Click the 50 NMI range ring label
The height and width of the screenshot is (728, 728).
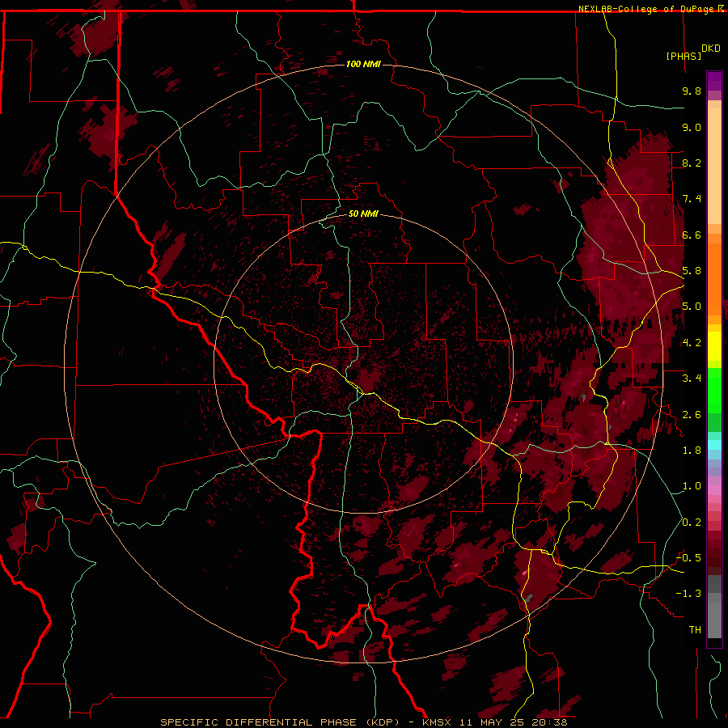point(363,214)
